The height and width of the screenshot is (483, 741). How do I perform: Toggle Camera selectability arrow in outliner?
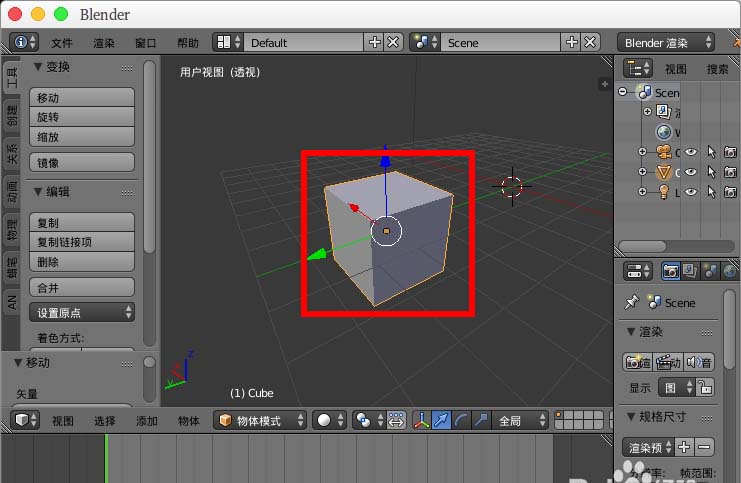[711, 152]
